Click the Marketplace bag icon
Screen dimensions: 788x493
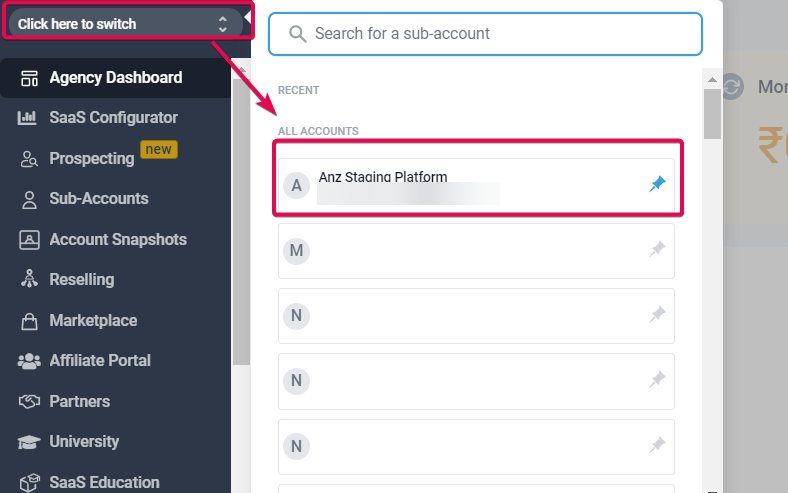(29, 321)
